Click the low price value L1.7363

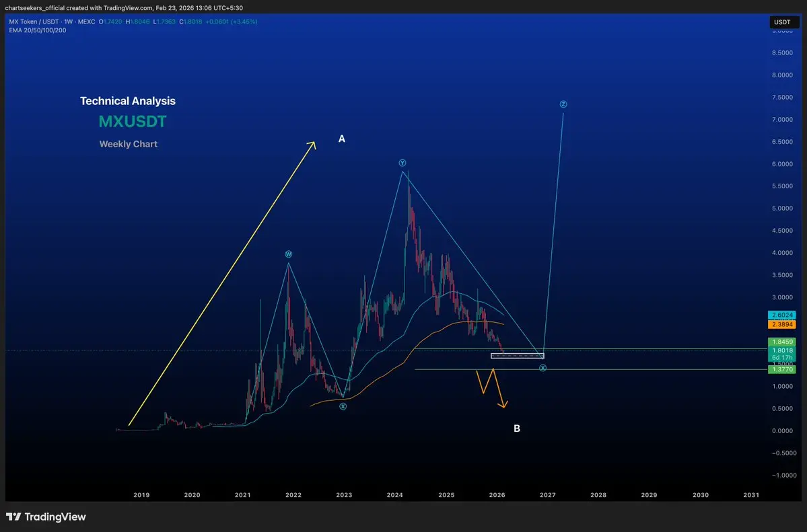coord(164,22)
